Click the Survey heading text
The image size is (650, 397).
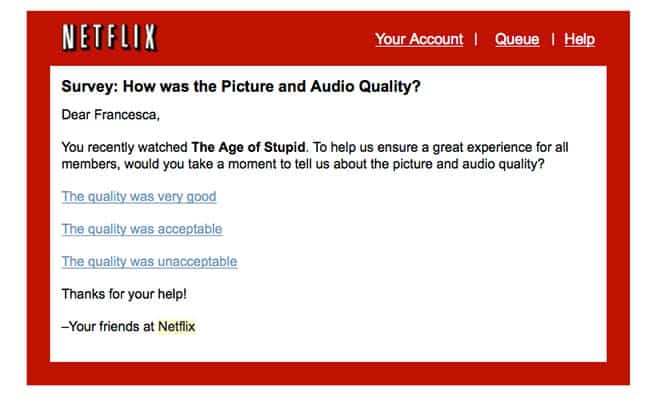[241, 87]
